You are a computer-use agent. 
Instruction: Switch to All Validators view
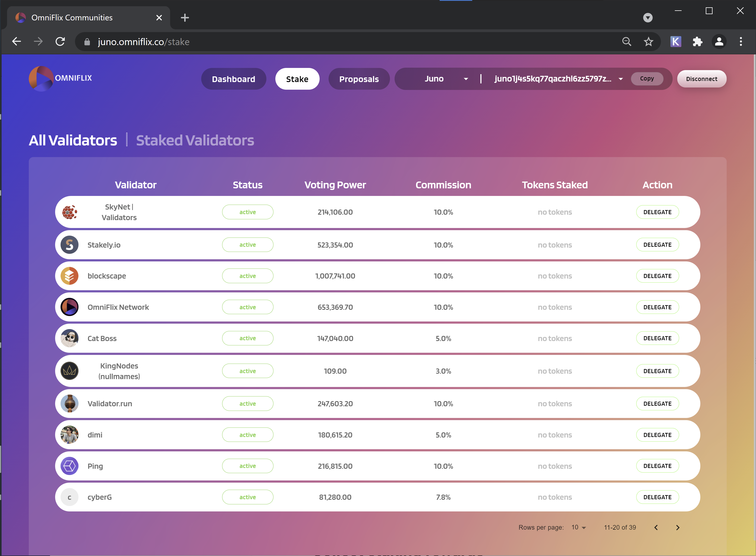coord(73,140)
